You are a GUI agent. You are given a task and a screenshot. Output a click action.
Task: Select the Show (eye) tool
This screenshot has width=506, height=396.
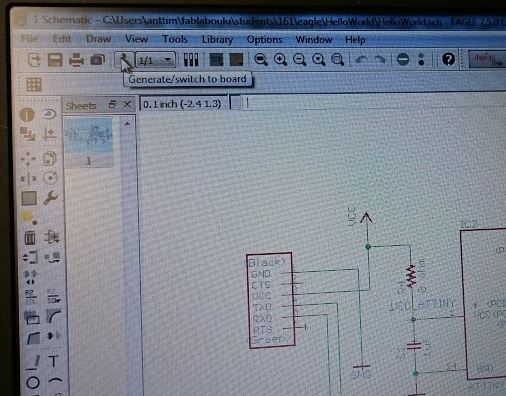[49, 114]
